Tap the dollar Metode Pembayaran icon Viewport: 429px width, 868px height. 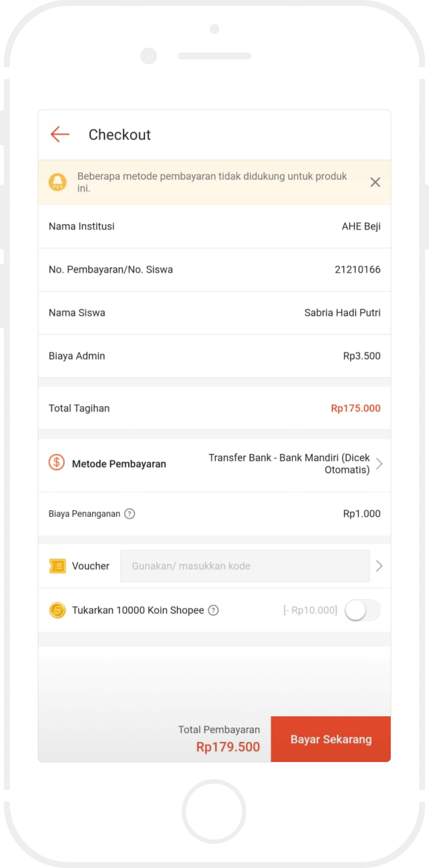pos(56,463)
